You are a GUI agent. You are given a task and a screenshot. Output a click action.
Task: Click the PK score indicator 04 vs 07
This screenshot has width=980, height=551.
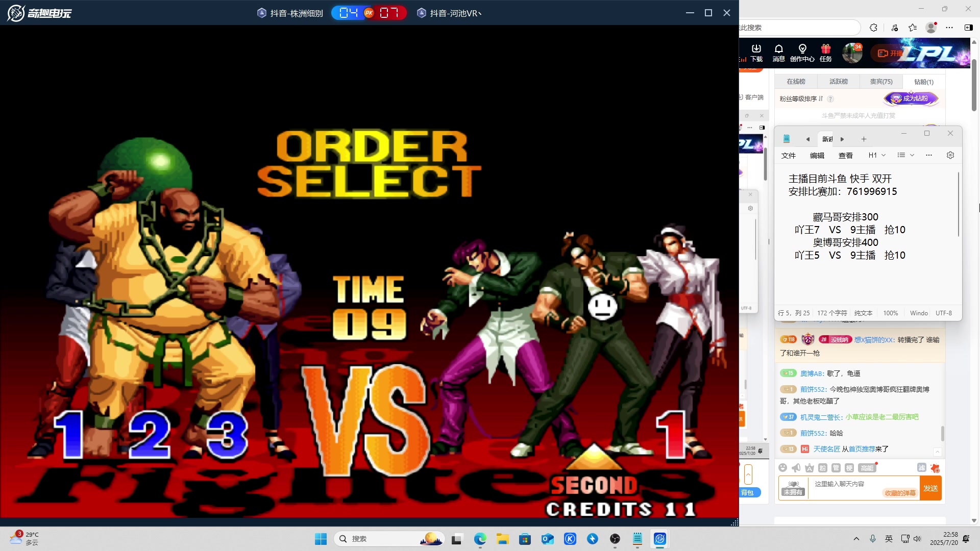click(369, 13)
